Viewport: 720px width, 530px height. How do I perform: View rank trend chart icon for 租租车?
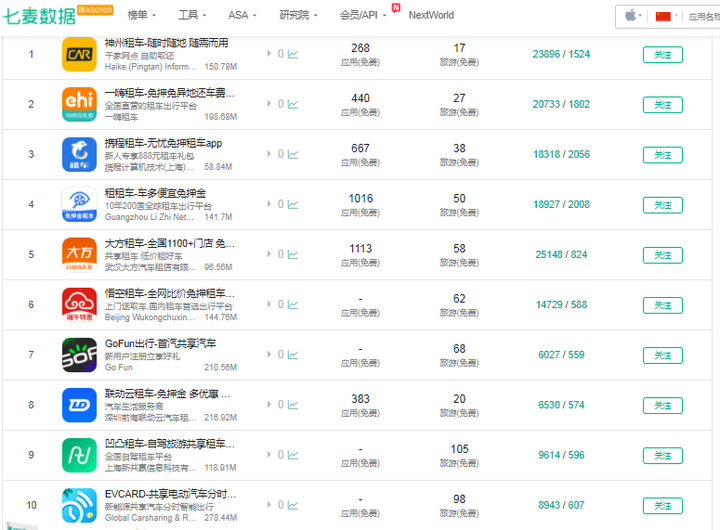(x=293, y=204)
